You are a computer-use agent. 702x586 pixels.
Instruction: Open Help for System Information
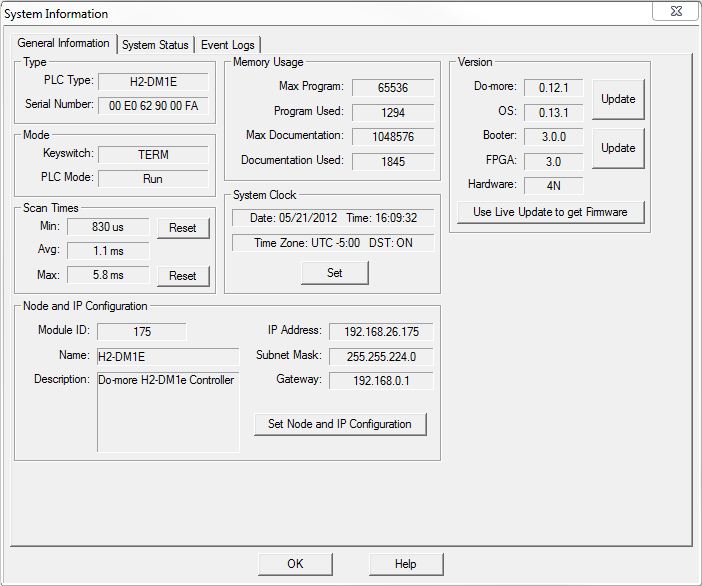pos(405,564)
